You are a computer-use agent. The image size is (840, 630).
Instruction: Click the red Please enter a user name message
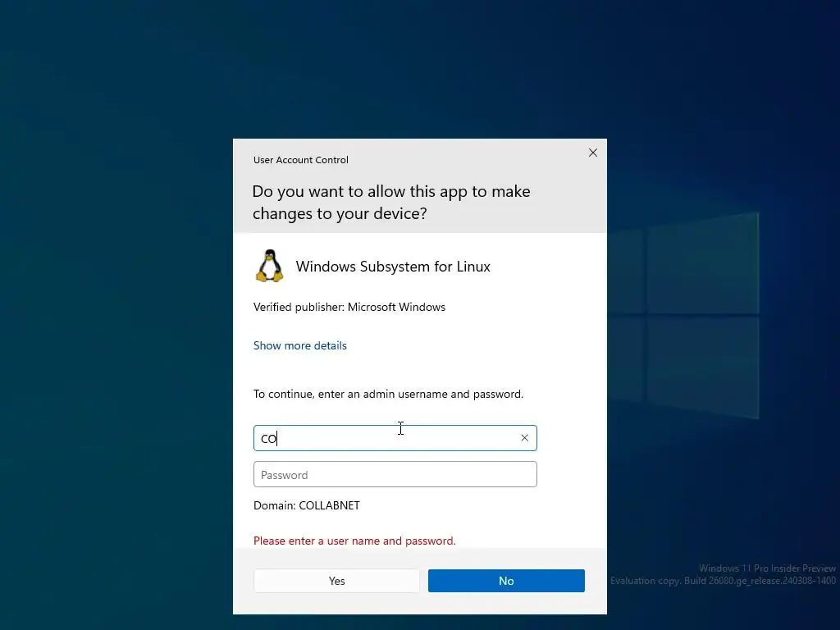(354, 541)
